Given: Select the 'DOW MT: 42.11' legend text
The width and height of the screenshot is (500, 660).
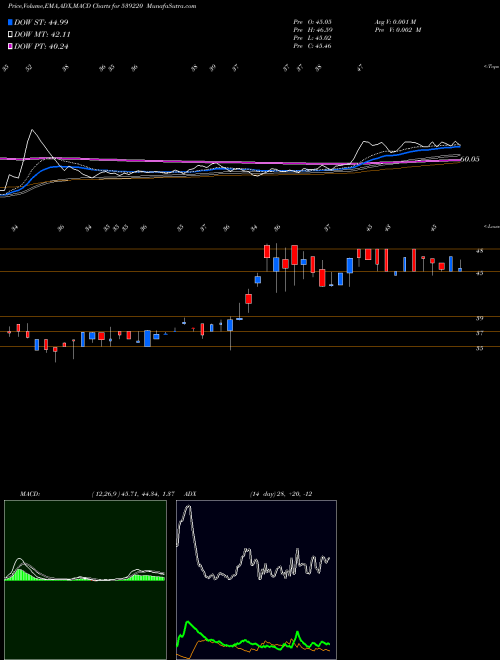Looking at the screenshot, I should tap(42, 35).
